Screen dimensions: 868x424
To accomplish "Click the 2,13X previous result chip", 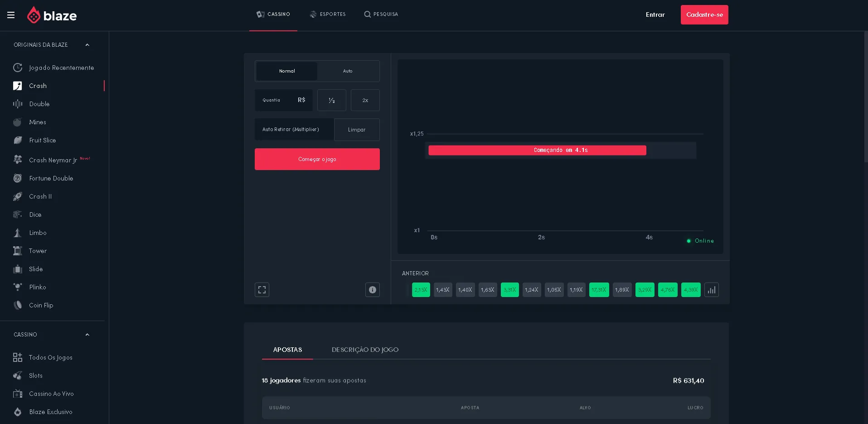I will click(x=421, y=290).
